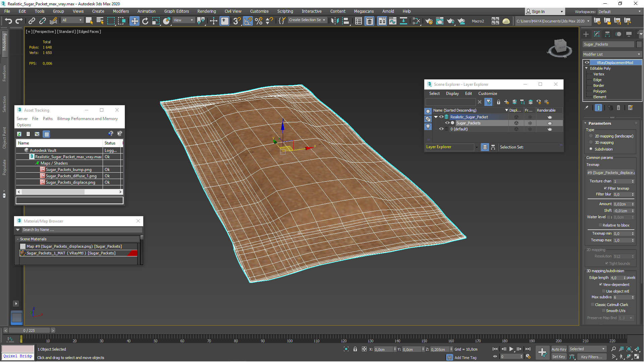Toggle visibility eye of VRayDisplacementMod

[x=587, y=63]
